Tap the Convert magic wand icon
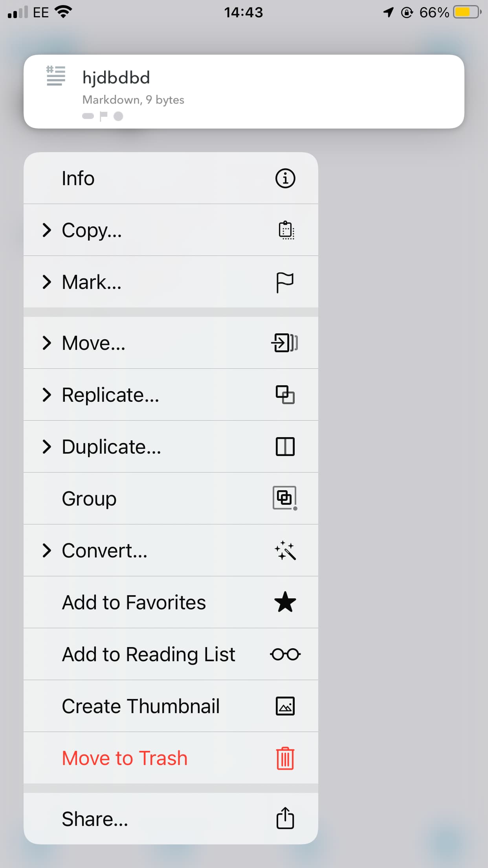The image size is (488, 868). tap(285, 550)
